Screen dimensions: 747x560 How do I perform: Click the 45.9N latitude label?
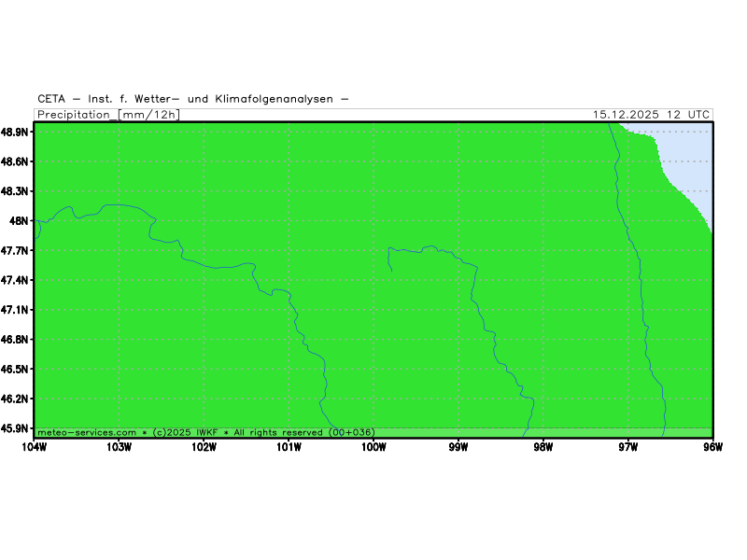(x=15, y=428)
